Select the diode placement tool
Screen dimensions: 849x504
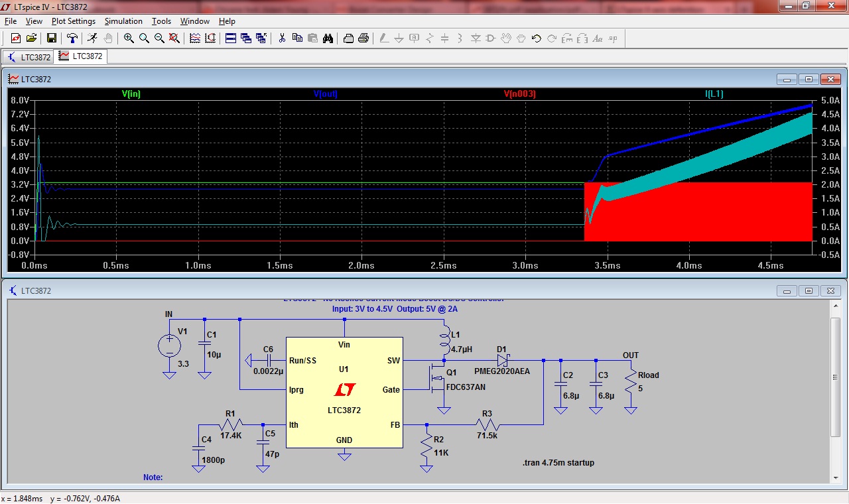click(476, 38)
